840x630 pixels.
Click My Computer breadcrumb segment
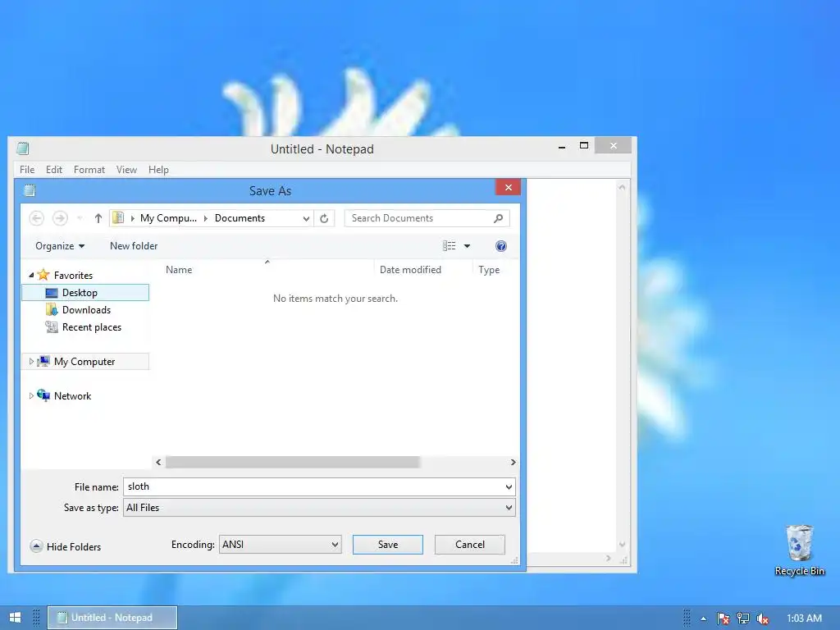pyautogui.click(x=168, y=218)
